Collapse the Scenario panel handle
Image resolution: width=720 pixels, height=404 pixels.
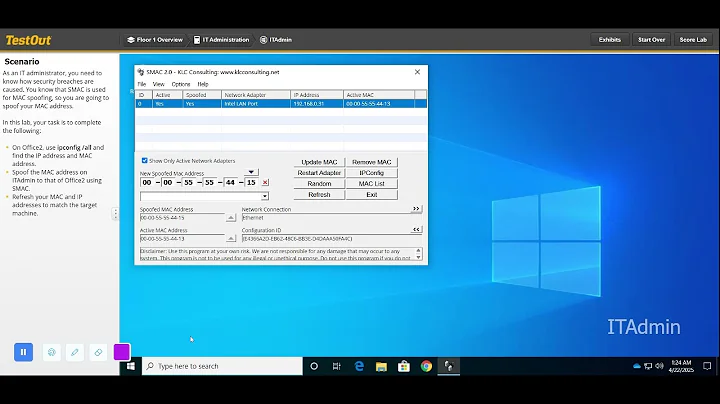(115, 214)
